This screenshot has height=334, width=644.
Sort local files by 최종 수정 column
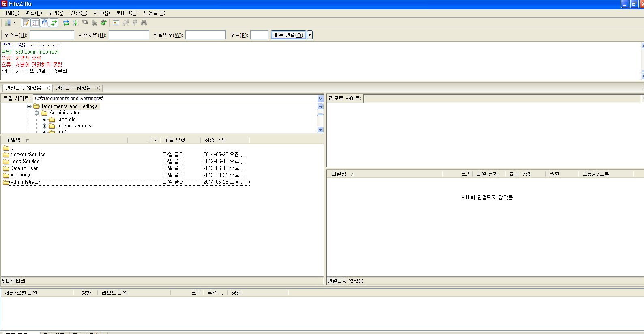point(215,140)
